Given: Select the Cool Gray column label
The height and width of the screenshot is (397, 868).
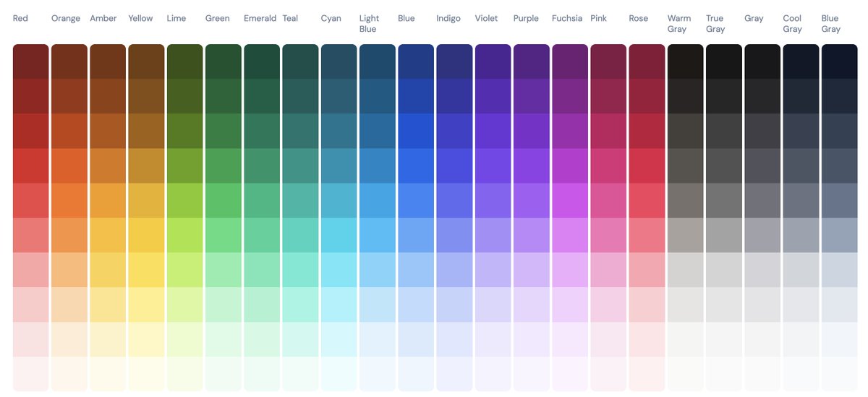Looking at the screenshot, I should [x=793, y=23].
